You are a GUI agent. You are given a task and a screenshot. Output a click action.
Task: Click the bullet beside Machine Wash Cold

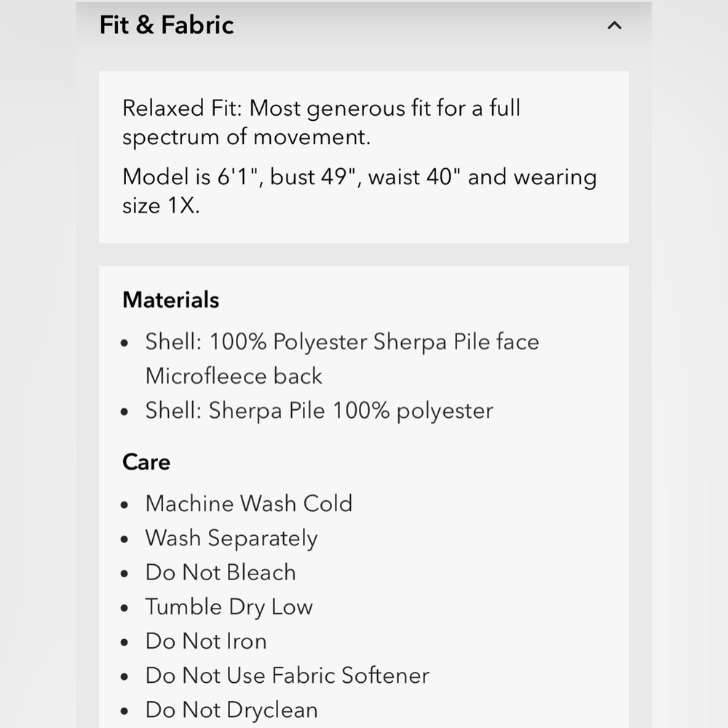(x=124, y=505)
